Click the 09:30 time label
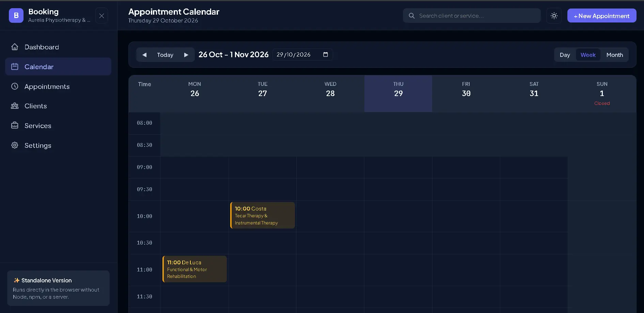 [x=144, y=189]
